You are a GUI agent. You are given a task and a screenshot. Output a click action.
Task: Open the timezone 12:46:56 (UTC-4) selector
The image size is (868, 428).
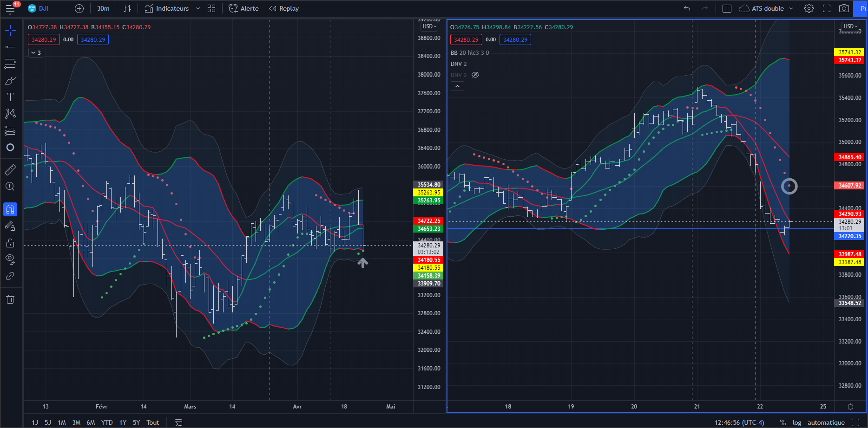point(739,422)
